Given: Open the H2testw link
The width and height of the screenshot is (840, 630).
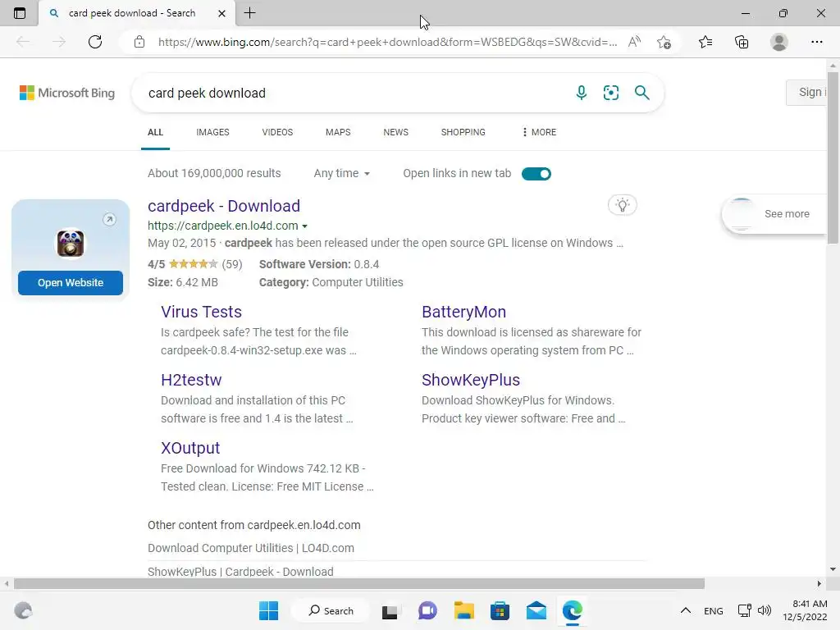Looking at the screenshot, I should [x=191, y=380].
